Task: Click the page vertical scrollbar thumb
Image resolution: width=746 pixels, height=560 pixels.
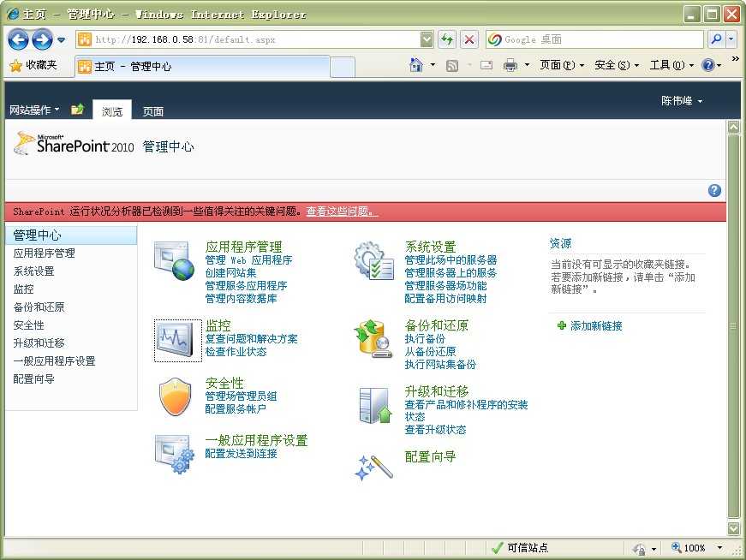Action: coord(734,326)
